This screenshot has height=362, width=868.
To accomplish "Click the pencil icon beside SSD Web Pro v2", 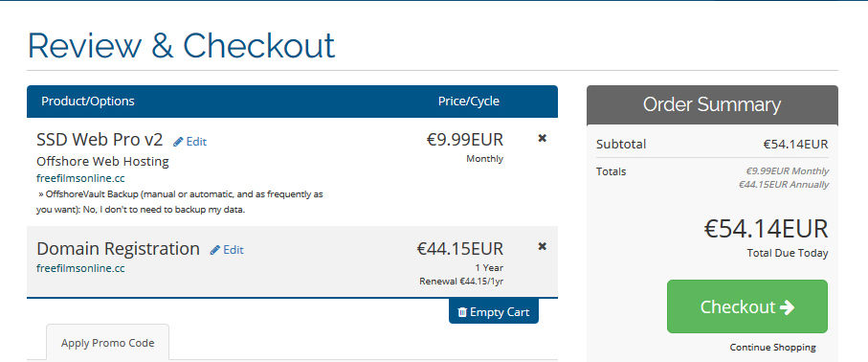I will (x=178, y=142).
